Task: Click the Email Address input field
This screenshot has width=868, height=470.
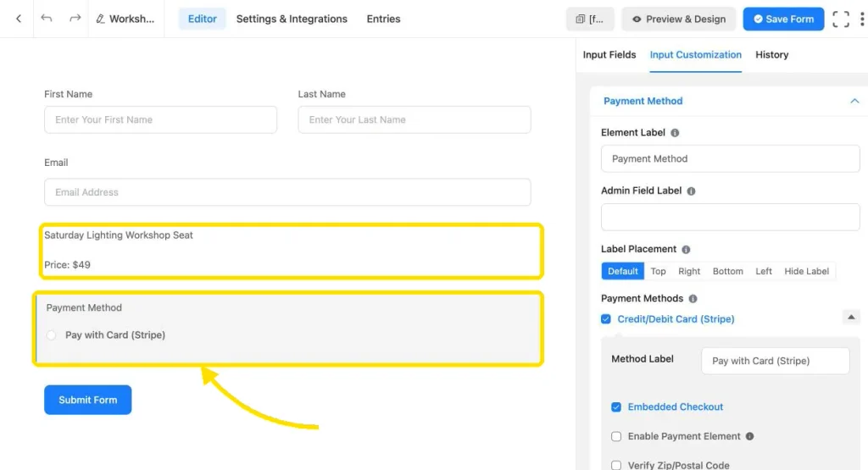Action: 287,192
